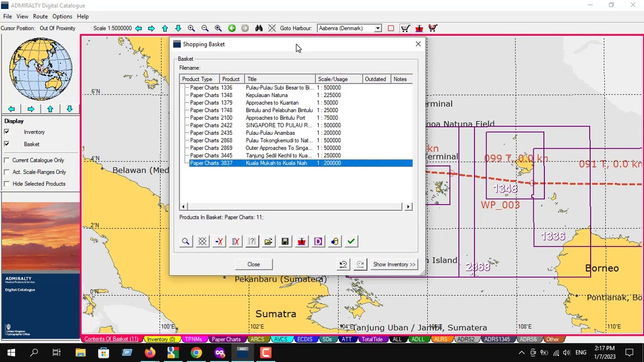Open the binoculars search tool
Viewport: 644px width, 362px height.
click(x=259, y=29)
